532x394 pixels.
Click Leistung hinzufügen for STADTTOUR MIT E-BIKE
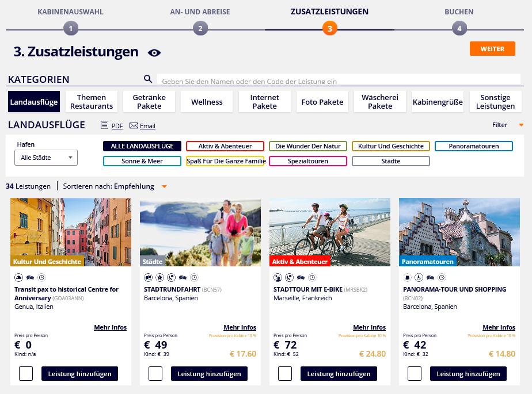(x=339, y=374)
